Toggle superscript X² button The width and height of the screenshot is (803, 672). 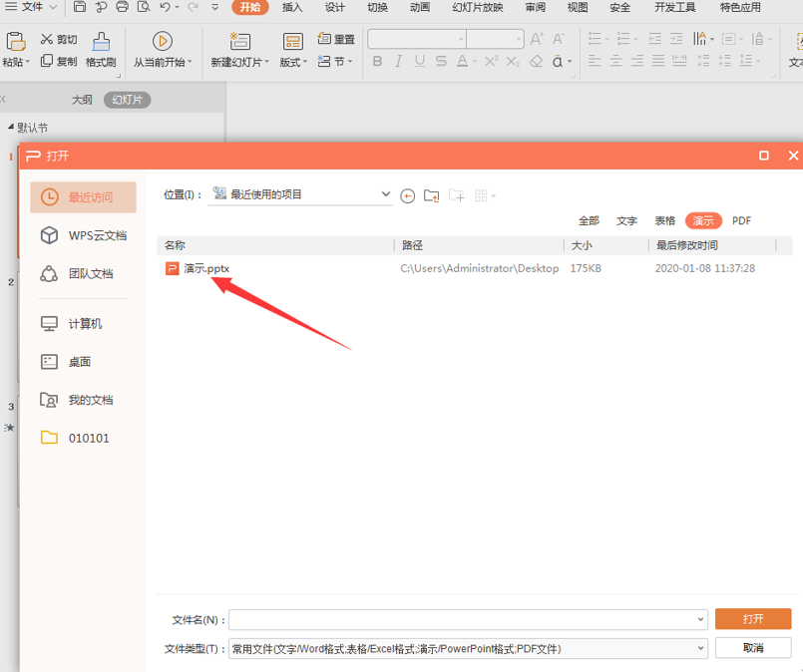coord(491,62)
